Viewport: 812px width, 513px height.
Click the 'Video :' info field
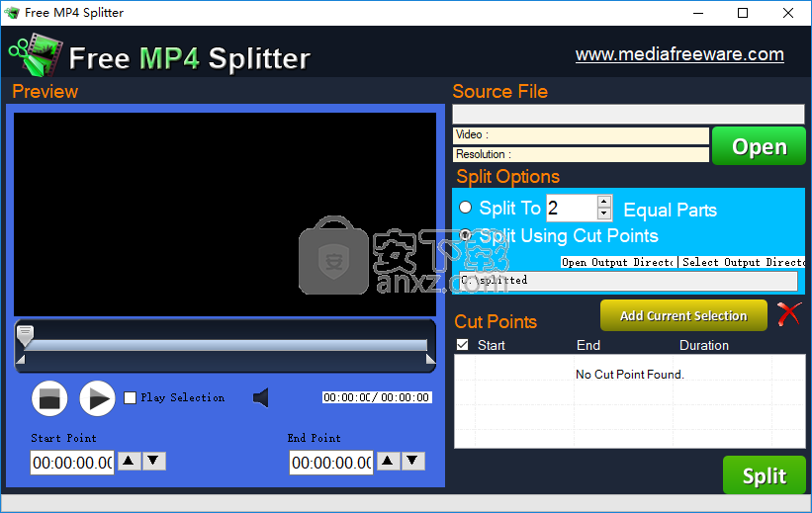click(x=581, y=135)
